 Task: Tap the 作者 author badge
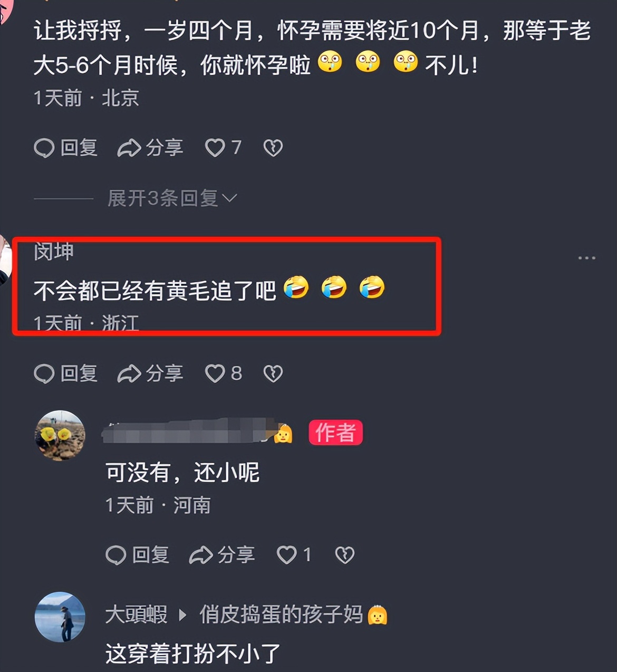(x=335, y=433)
